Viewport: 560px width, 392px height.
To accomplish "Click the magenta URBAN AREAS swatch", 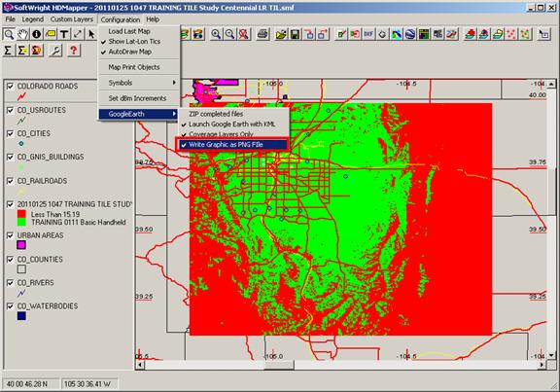I will pyautogui.click(x=21, y=245).
